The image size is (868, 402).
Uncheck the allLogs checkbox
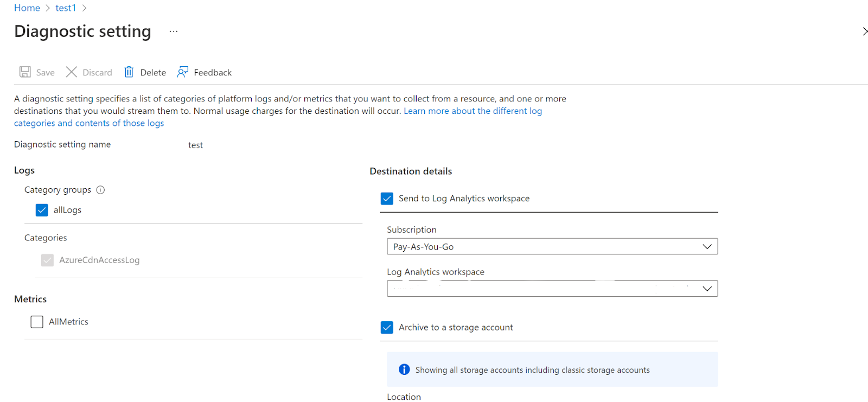pyautogui.click(x=42, y=210)
